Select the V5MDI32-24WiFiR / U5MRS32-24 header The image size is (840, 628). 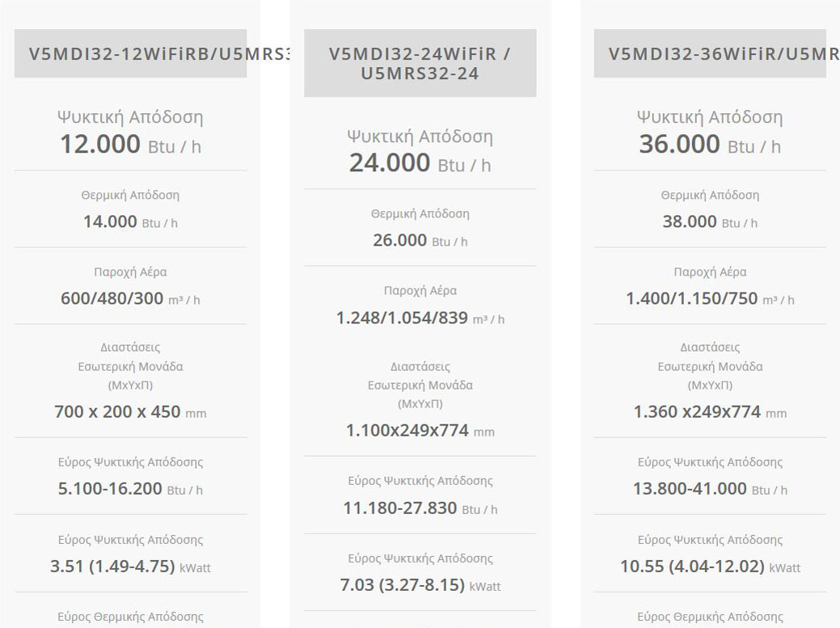pos(420,63)
